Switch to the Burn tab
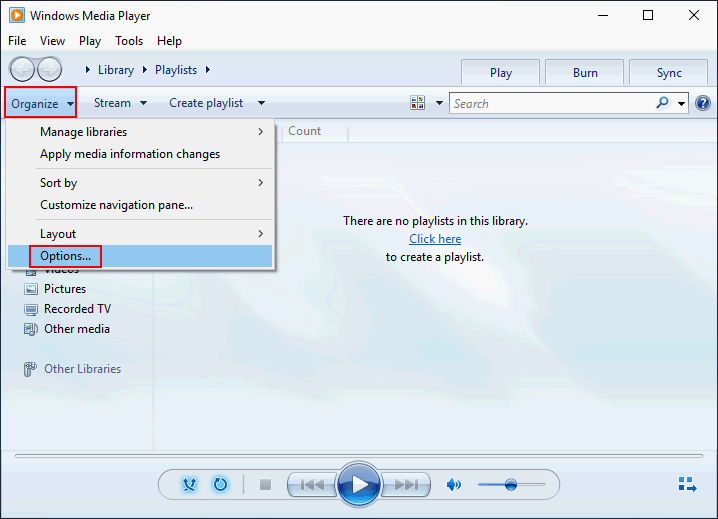Image resolution: width=718 pixels, height=519 pixels. pyautogui.click(x=585, y=73)
